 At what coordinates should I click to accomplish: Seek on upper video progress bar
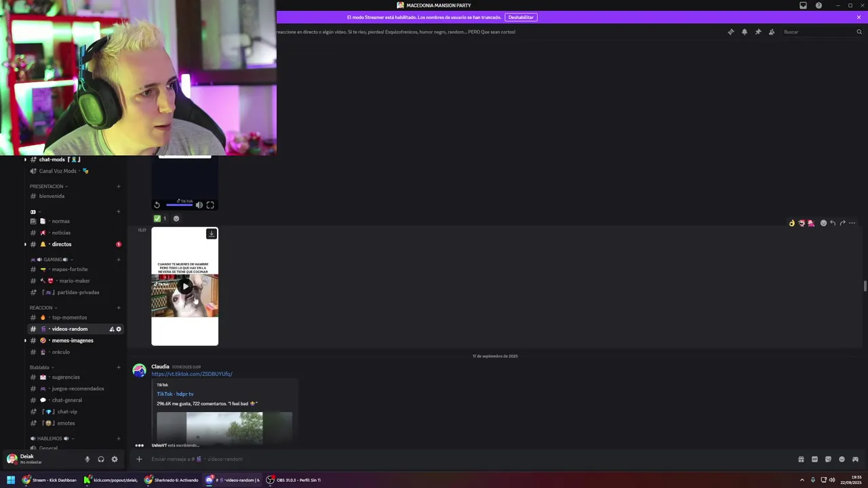[180, 205]
